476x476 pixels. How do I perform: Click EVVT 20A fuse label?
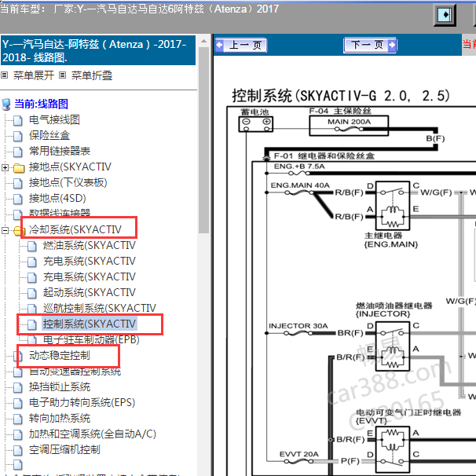pos(299,454)
